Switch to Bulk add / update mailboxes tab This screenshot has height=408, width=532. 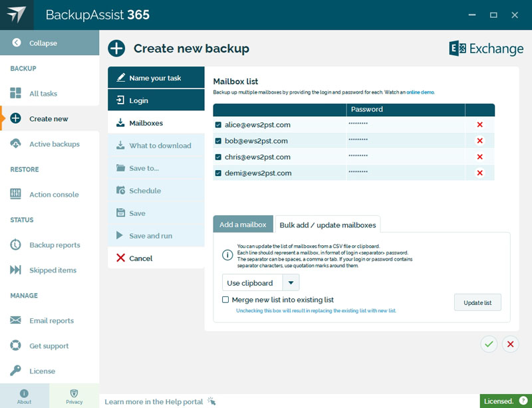coord(328,225)
